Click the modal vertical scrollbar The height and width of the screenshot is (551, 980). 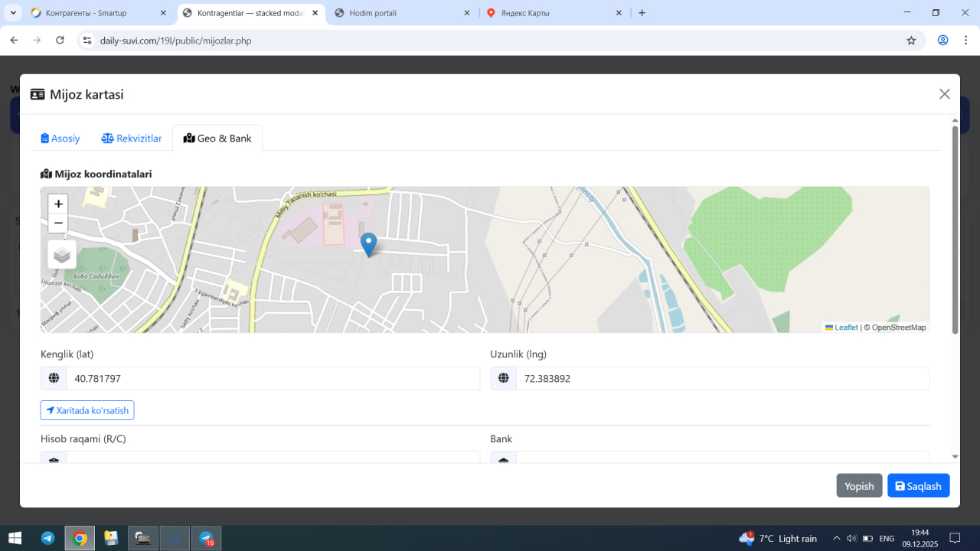[955, 230]
